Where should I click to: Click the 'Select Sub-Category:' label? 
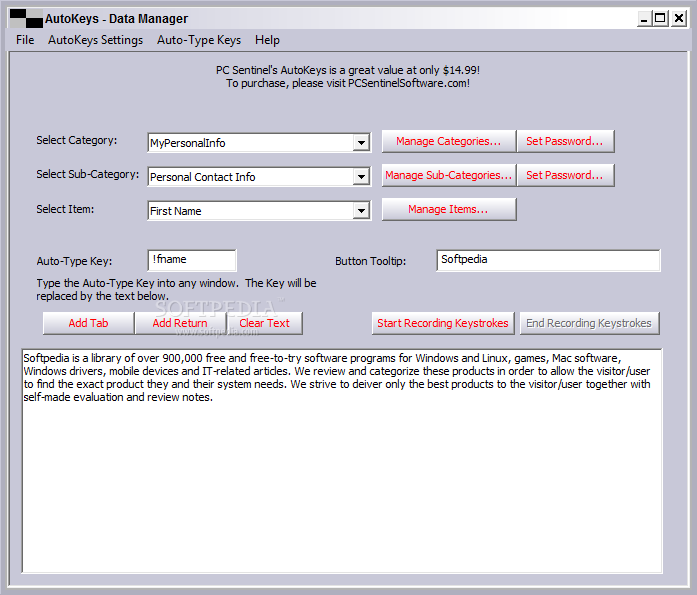tap(88, 174)
